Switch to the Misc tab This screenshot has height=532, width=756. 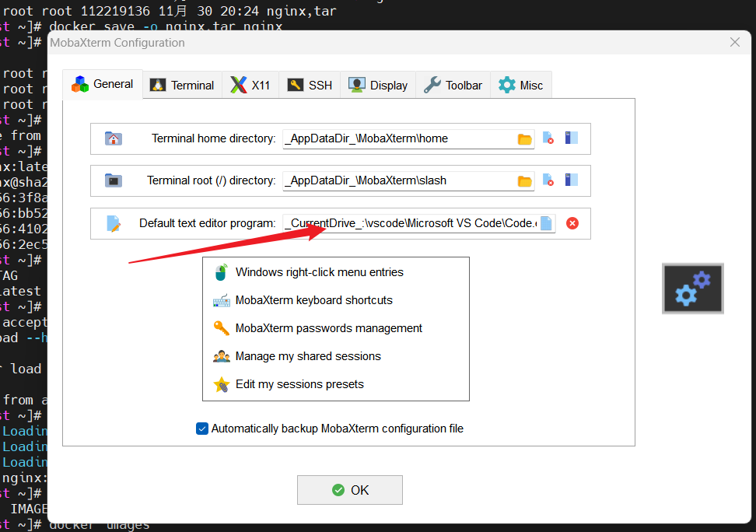pos(520,86)
